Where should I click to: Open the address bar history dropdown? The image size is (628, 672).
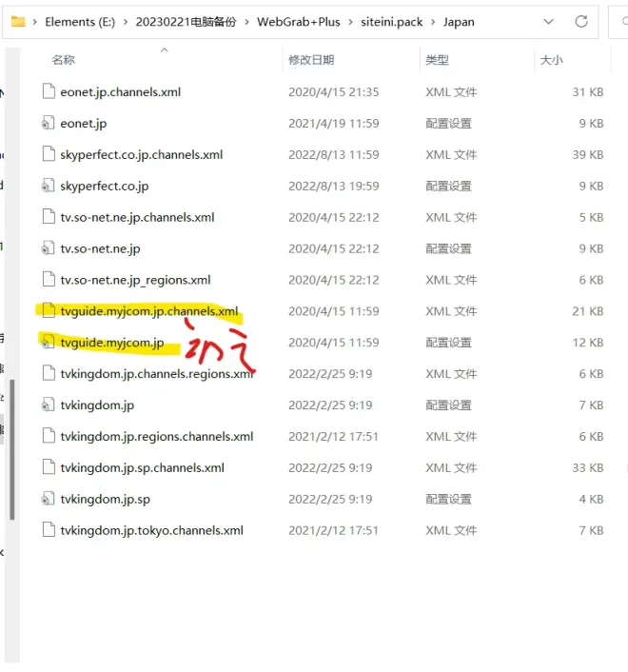tap(549, 22)
